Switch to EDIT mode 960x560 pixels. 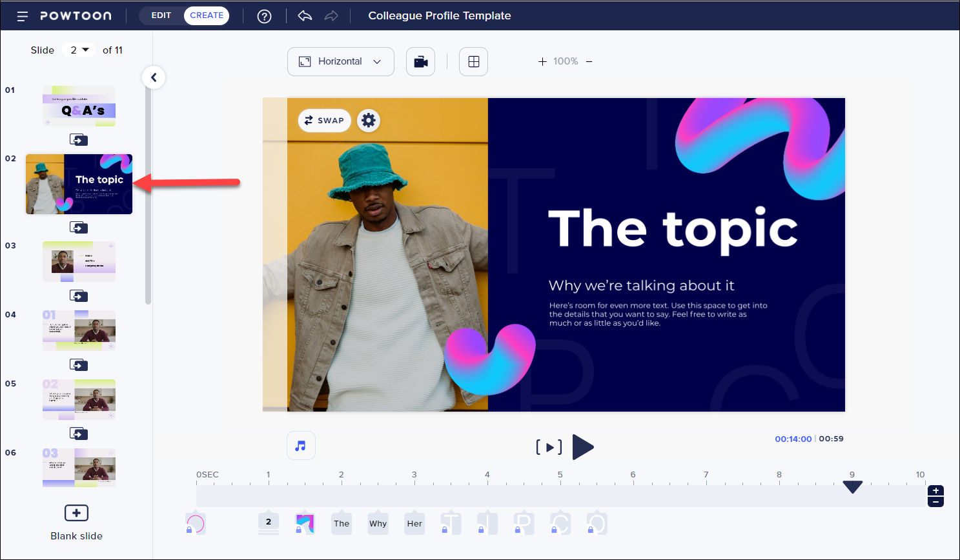click(161, 15)
